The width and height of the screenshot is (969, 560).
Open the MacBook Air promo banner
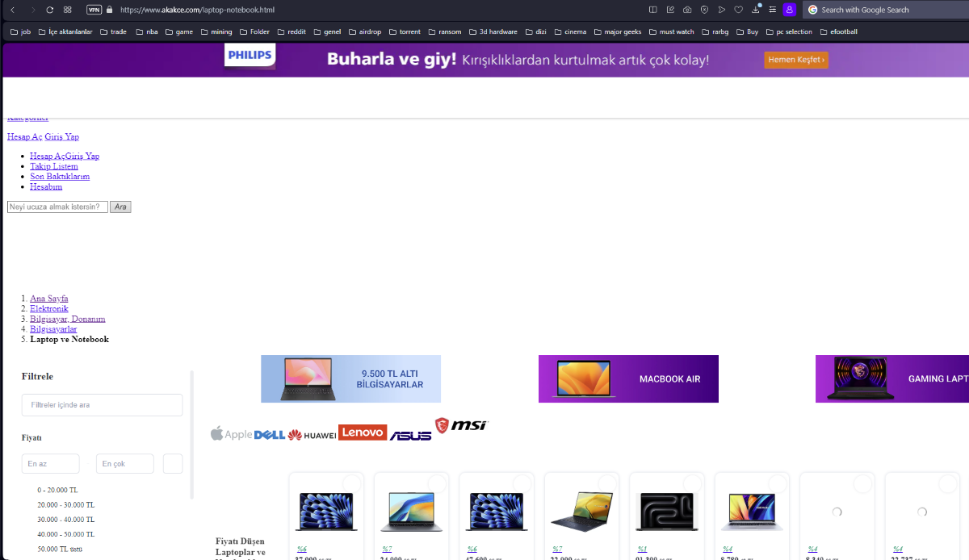[628, 378]
